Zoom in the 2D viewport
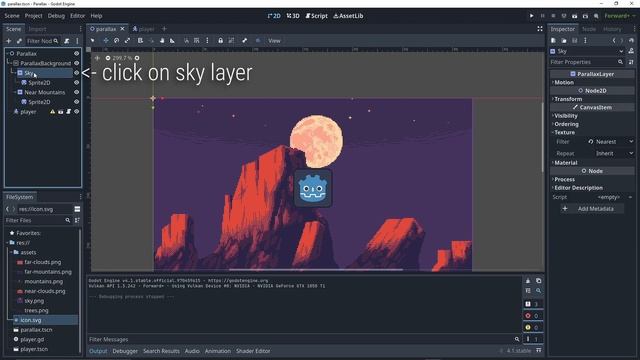The height and width of the screenshot is (360, 640). click(137, 58)
